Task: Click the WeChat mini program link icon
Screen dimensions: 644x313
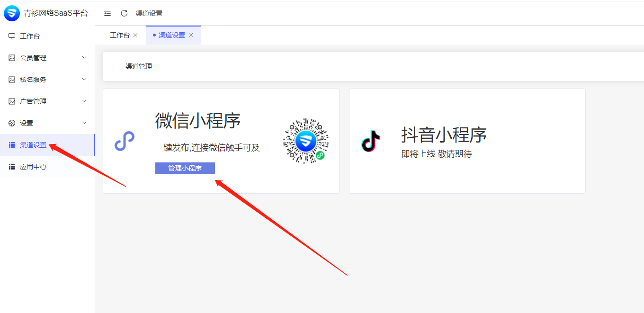Action: pos(125,141)
